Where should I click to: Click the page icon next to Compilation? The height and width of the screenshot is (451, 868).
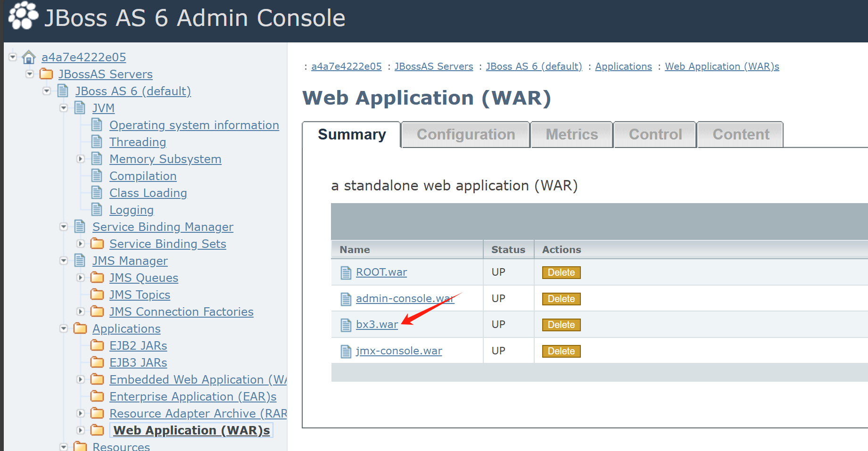pyautogui.click(x=97, y=176)
